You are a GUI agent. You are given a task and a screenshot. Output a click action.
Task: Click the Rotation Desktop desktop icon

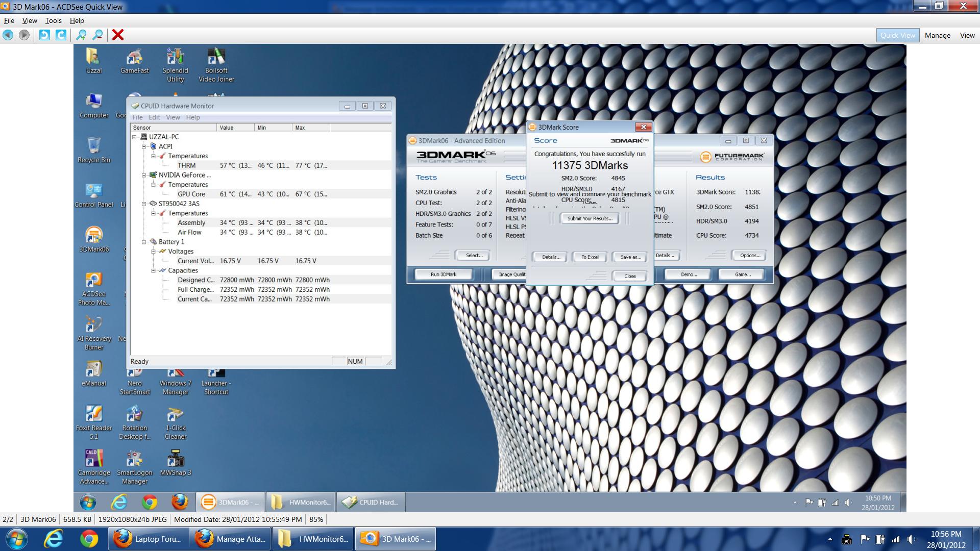[x=135, y=422]
